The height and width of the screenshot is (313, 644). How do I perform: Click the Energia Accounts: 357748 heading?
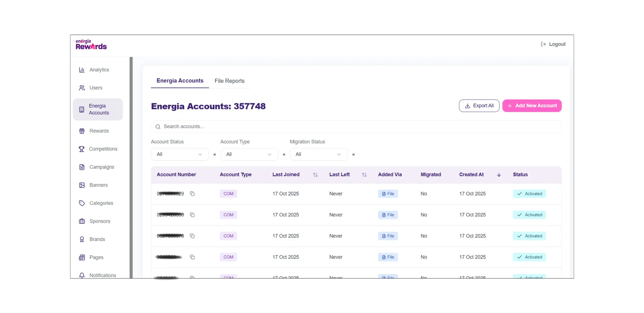click(x=208, y=106)
